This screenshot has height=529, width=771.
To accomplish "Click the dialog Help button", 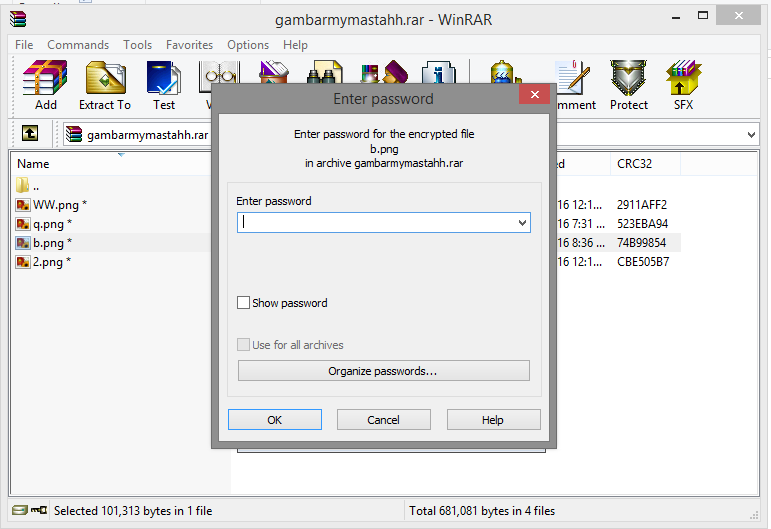I will click(493, 419).
